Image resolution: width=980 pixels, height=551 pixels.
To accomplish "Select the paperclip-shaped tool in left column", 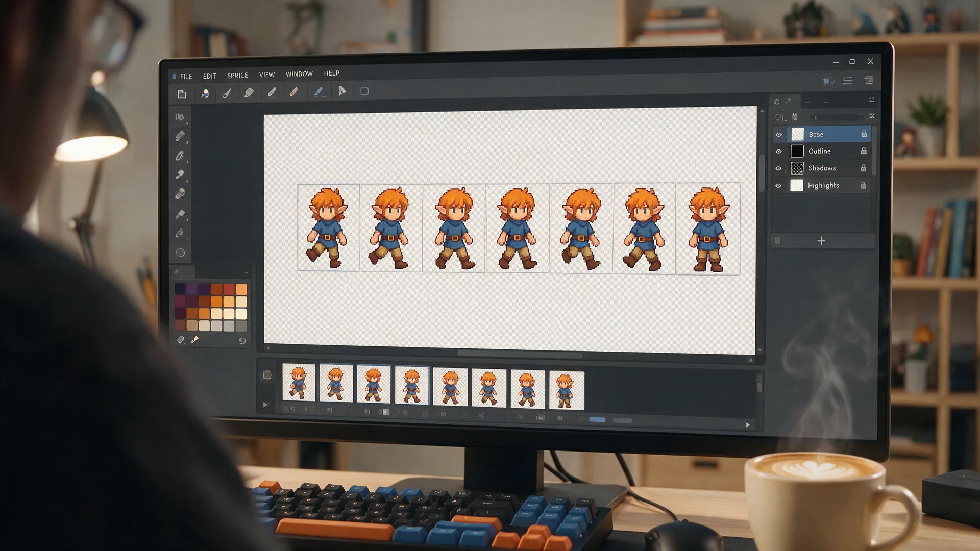I will point(180,155).
